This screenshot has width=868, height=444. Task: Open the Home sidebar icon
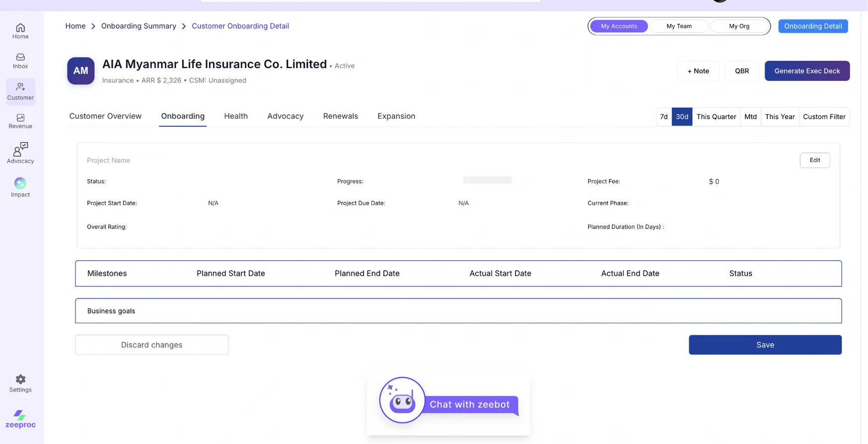(20, 31)
